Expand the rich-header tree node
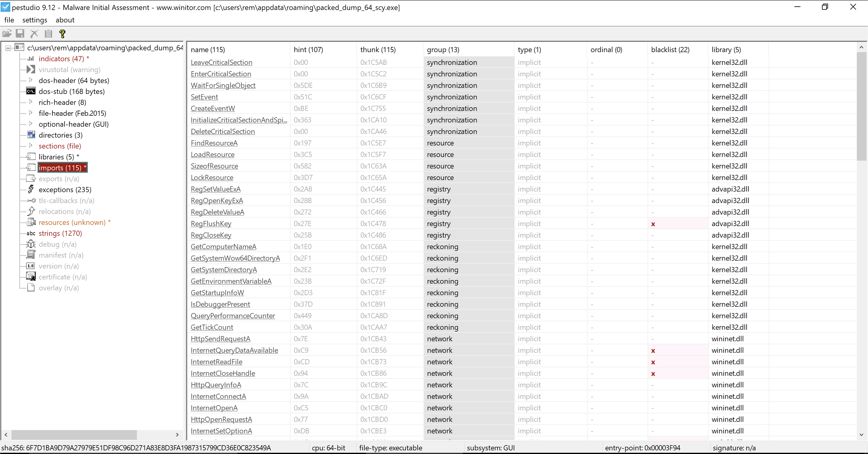 31,102
